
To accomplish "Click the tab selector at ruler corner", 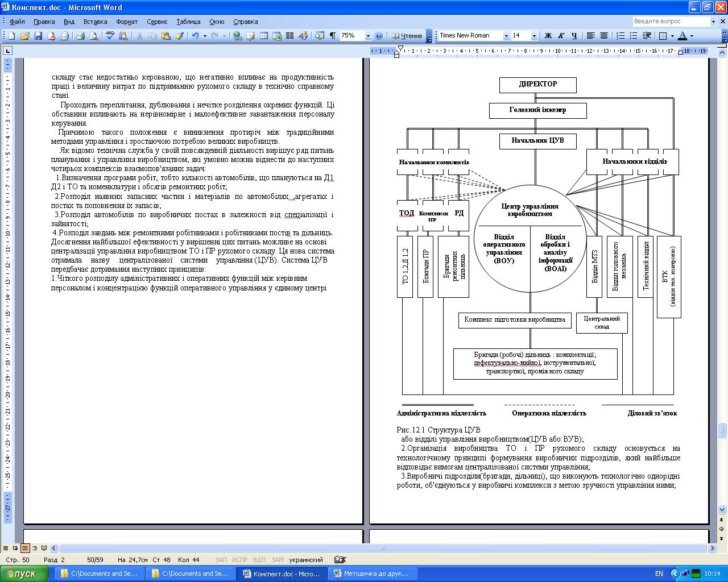I will [x=7, y=51].
